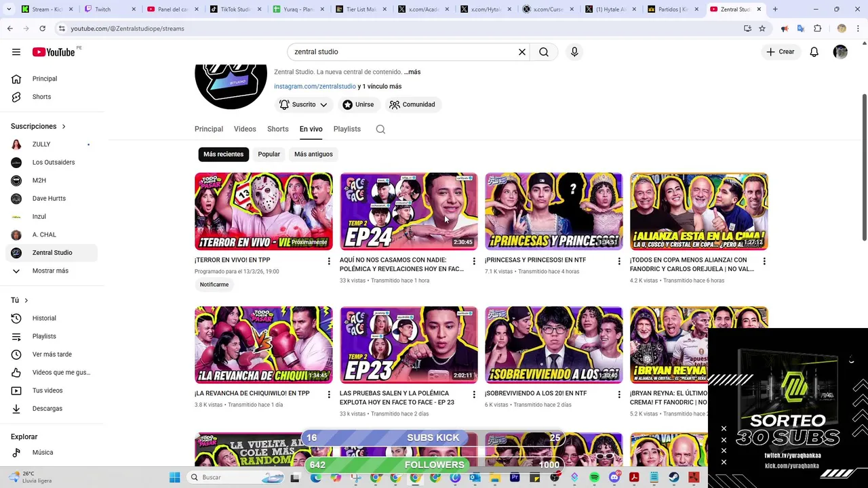Reload the page in the browser toolbar
Viewport: 868px width, 488px height.
pos(42,28)
